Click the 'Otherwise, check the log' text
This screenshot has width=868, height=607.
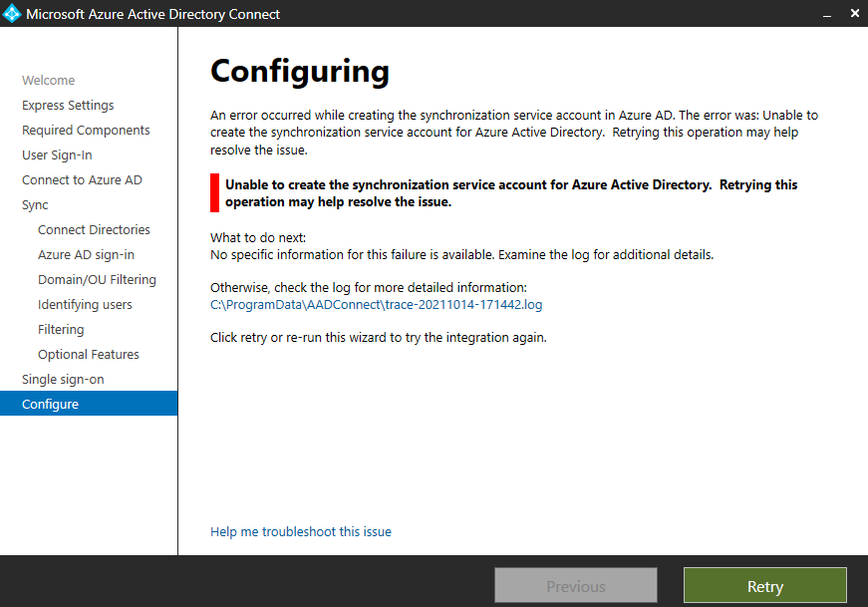pyautogui.click(x=369, y=287)
